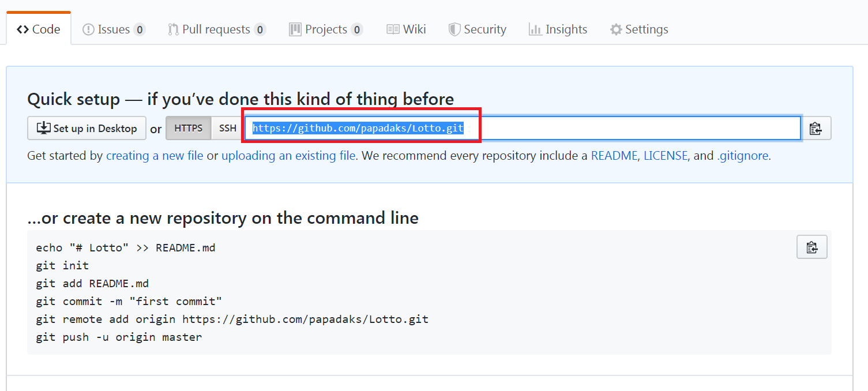This screenshot has height=391, width=868.
Task: Select the SSH protocol toggle
Action: (228, 128)
